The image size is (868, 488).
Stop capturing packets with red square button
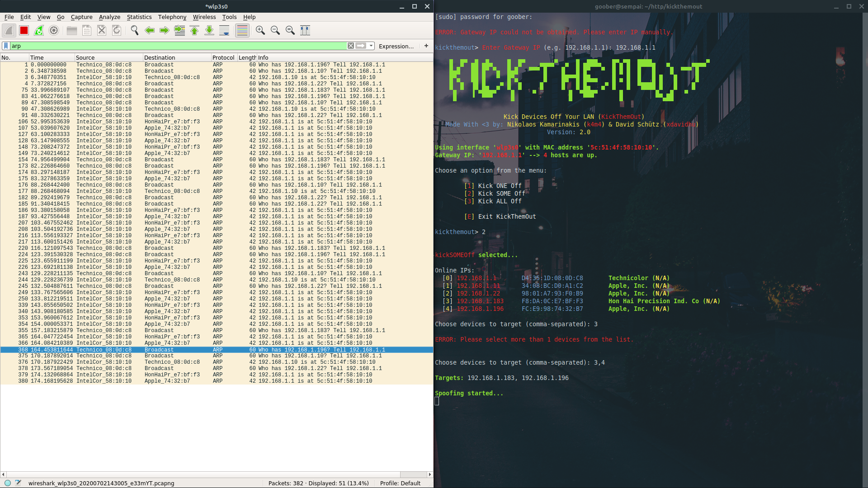click(x=24, y=30)
